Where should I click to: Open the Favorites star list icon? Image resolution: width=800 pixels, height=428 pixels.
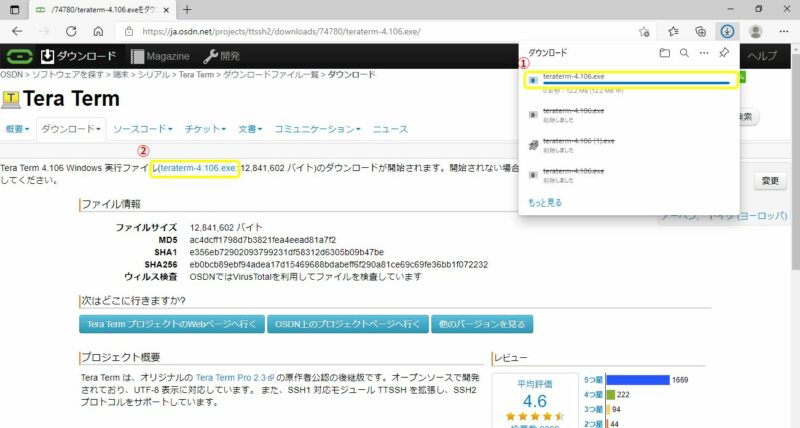[x=674, y=31]
